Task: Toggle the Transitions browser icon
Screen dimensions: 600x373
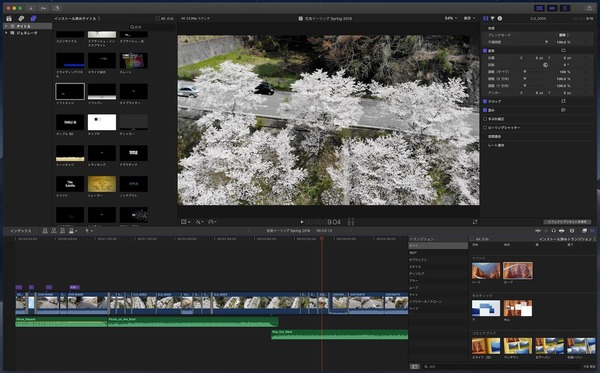Action: click(592, 231)
